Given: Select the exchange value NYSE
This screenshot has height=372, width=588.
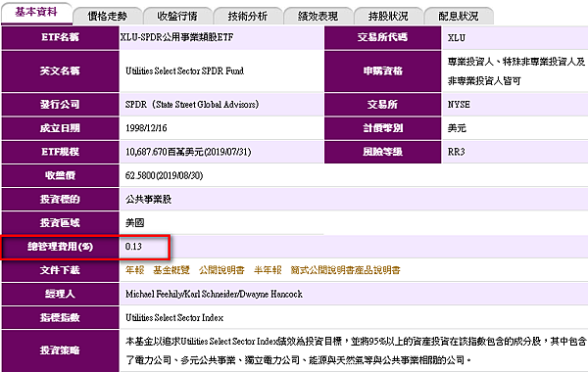Looking at the screenshot, I should click(x=459, y=104).
